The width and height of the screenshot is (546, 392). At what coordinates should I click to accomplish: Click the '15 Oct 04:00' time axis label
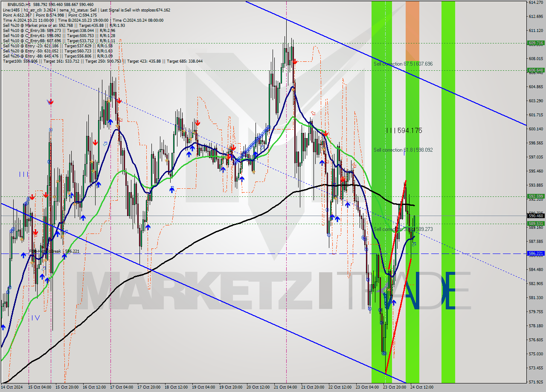click(39, 387)
